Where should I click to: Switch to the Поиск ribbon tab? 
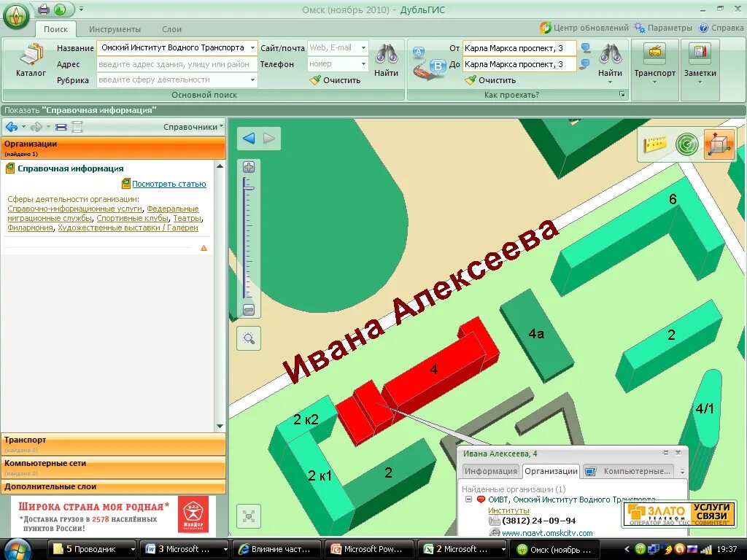click(x=55, y=29)
